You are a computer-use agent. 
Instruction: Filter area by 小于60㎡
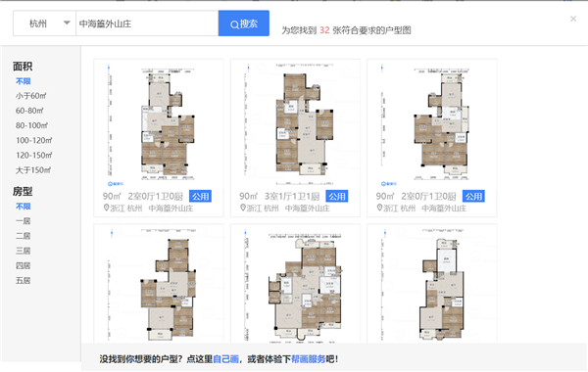pos(30,96)
